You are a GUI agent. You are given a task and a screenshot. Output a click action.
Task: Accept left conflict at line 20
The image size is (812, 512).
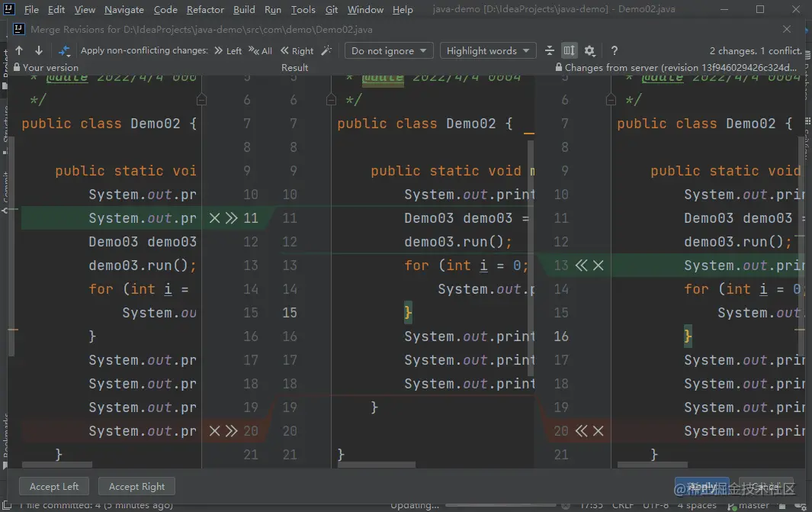[231, 430]
